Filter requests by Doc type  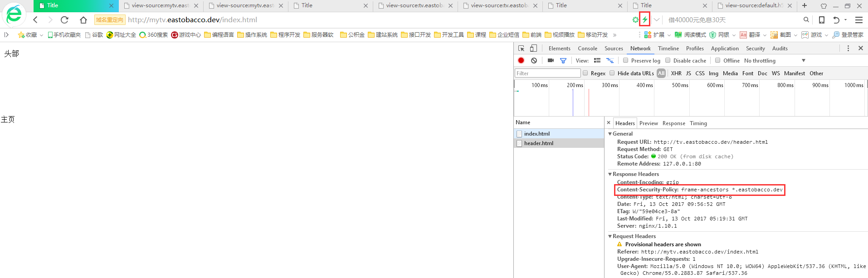pyautogui.click(x=762, y=73)
